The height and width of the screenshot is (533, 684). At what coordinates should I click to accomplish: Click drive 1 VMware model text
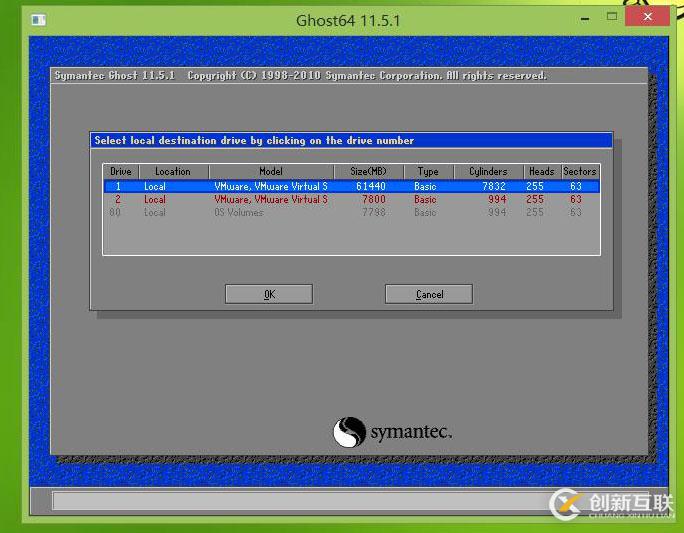[271, 186]
